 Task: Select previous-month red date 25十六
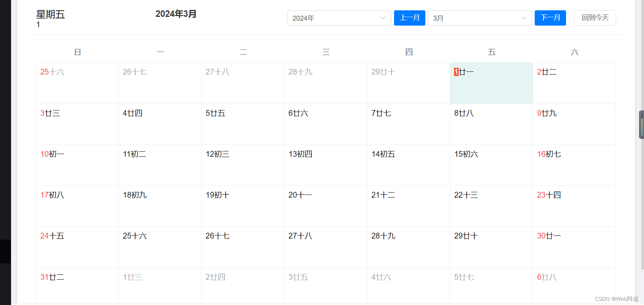pyautogui.click(x=78, y=83)
